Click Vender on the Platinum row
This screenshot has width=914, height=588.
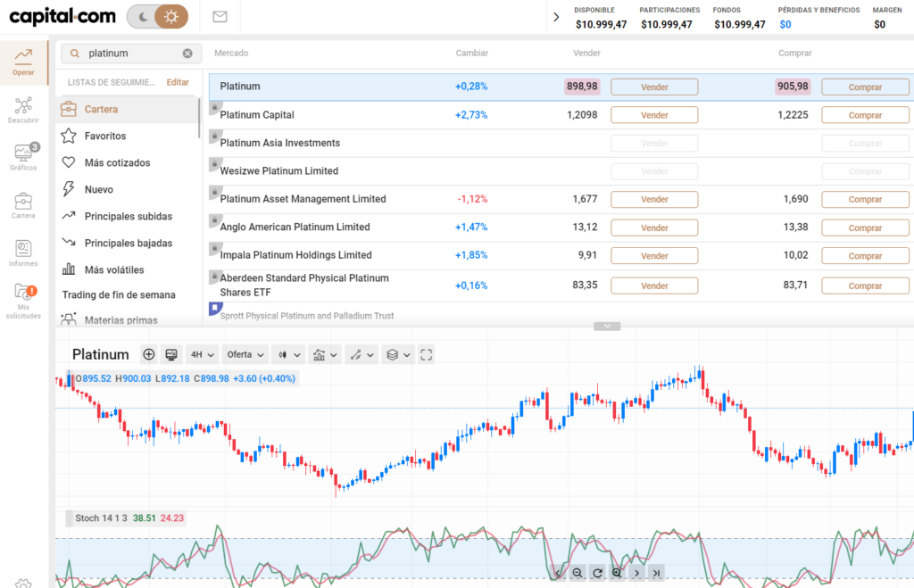[x=654, y=87]
